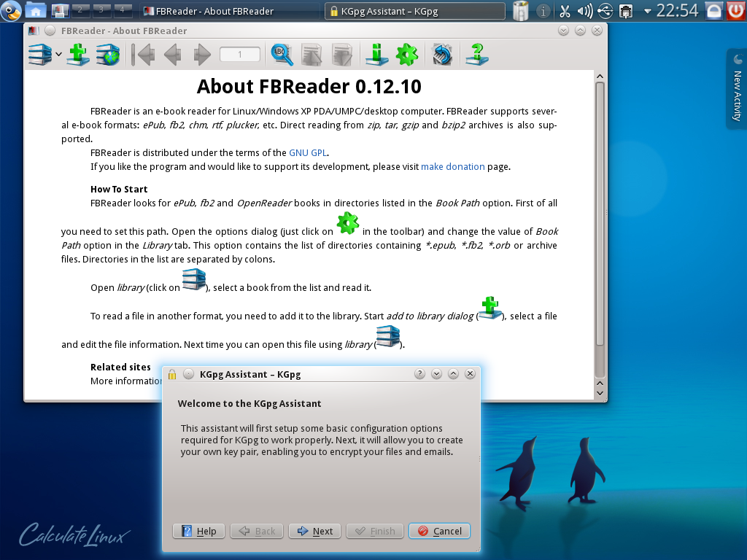747x560 pixels.
Task: Click the home folder icon in panel
Action: (x=35, y=11)
